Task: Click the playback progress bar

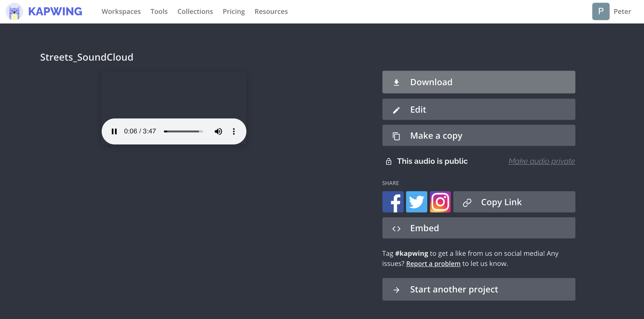Action: coord(183,131)
